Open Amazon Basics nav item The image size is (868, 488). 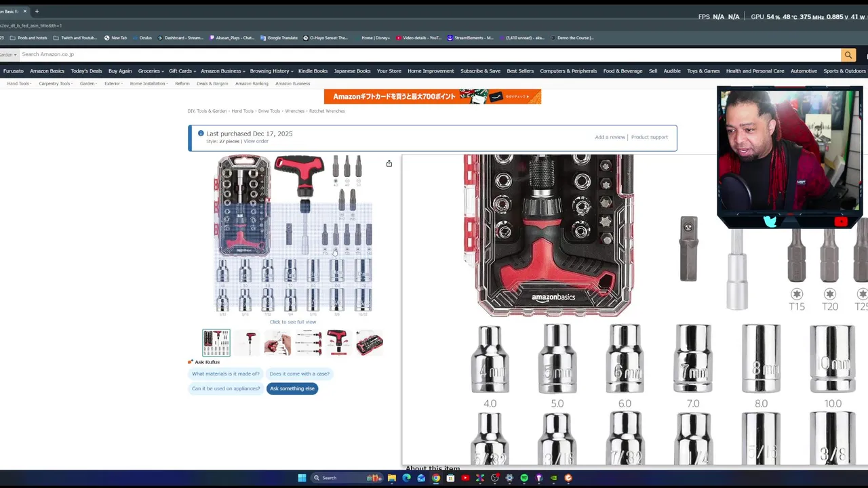pyautogui.click(x=47, y=71)
